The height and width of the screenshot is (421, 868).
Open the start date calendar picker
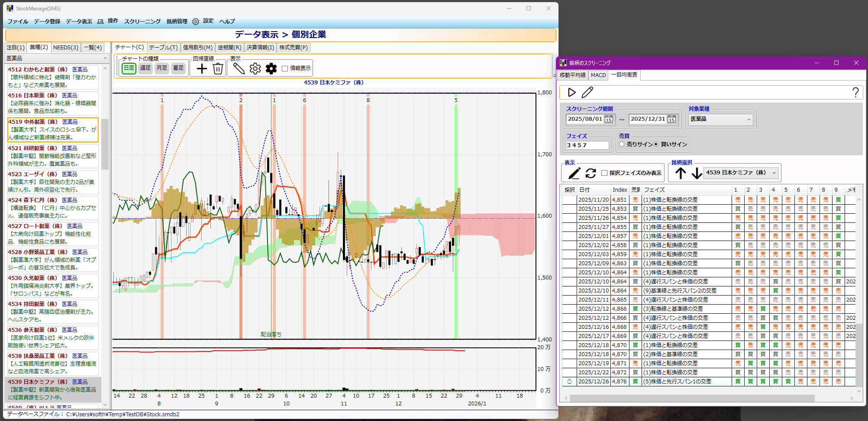point(609,119)
